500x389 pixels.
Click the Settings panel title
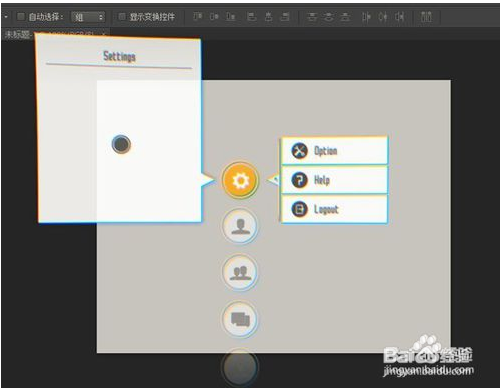tap(119, 56)
